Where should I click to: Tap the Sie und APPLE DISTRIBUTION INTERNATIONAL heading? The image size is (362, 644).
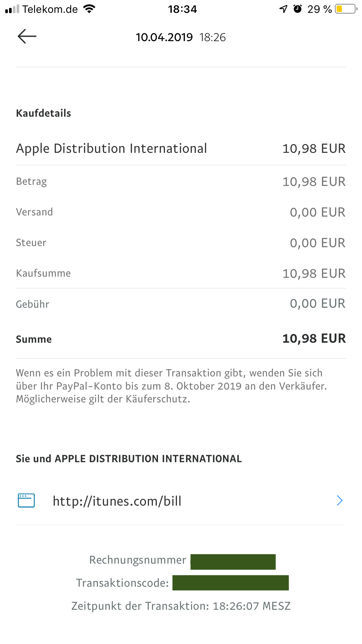[129, 459]
